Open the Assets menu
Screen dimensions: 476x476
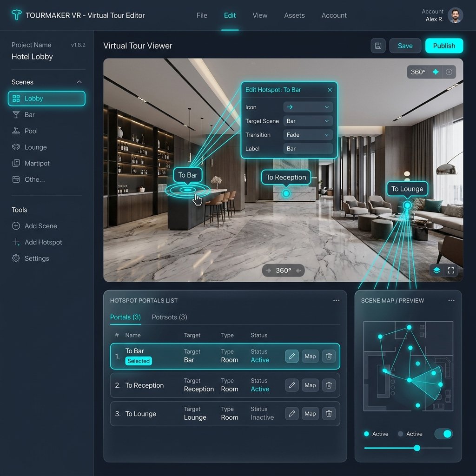(294, 15)
